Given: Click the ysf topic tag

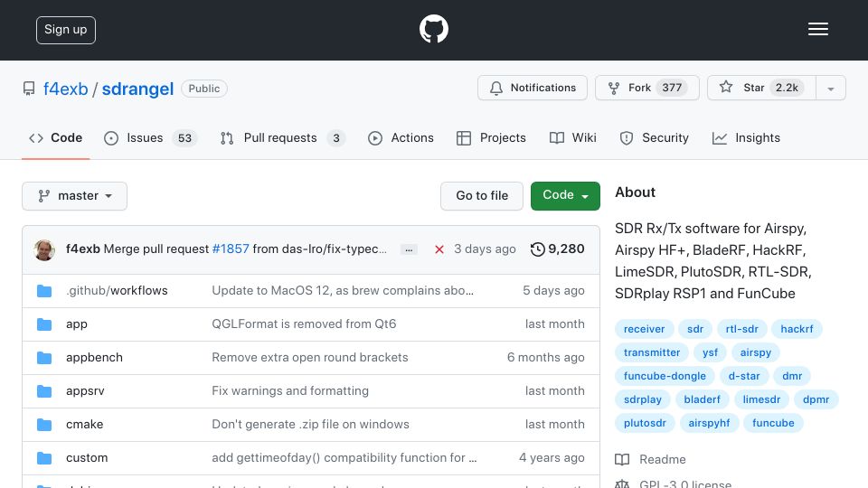Looking at the screenshot, I should click(x=710, y=352).
